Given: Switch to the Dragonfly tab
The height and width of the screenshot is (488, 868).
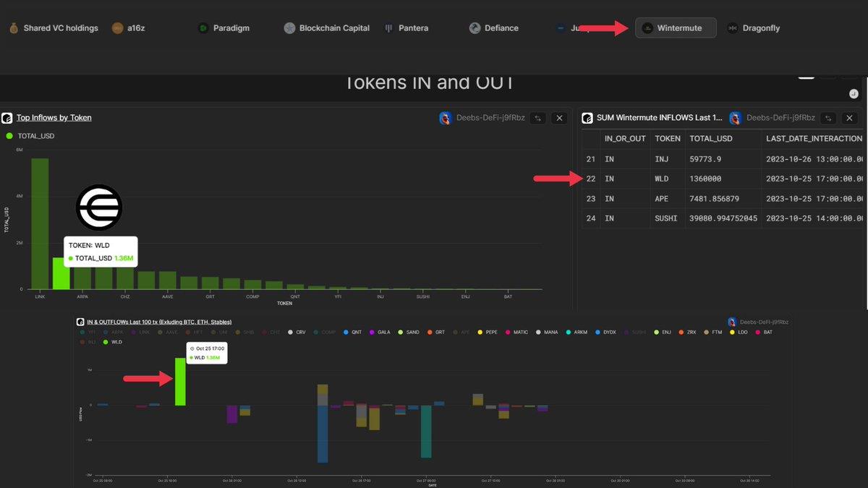Looking at the screenshot, I should tap(753, 28).
